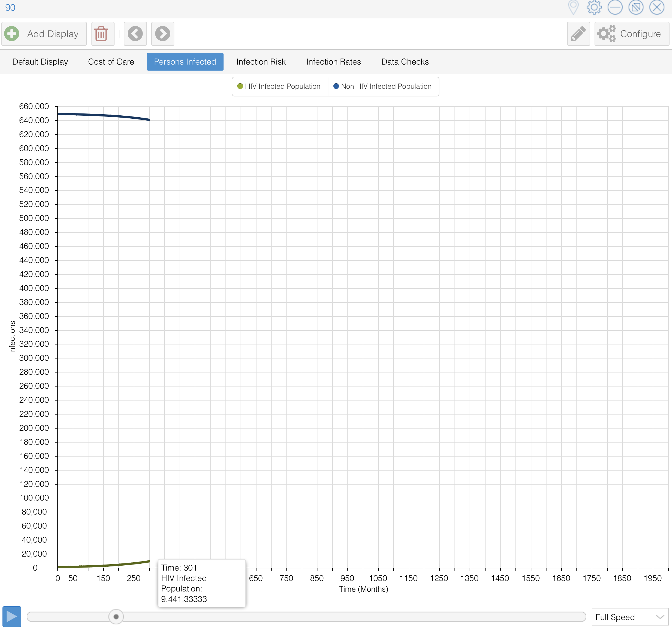Click the blue play simulation button
This screenshot has width=672, height=631.
[x=12, y=616]
